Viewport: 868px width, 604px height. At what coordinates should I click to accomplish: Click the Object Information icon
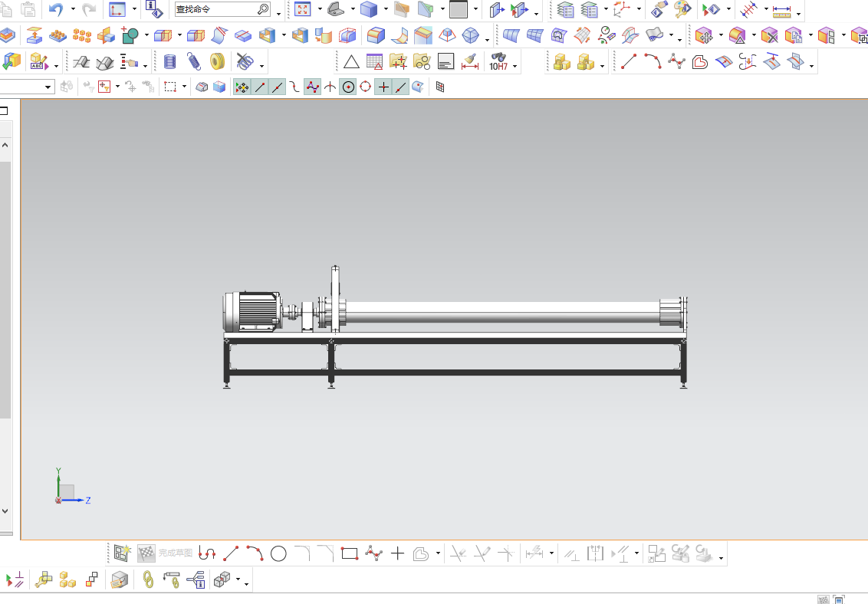(154, 9)
